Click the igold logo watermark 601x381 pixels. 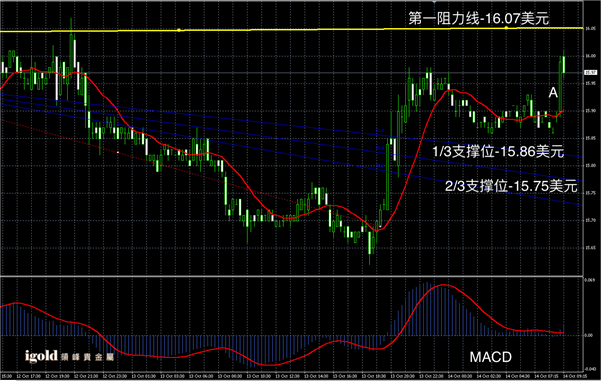(69, 356)
